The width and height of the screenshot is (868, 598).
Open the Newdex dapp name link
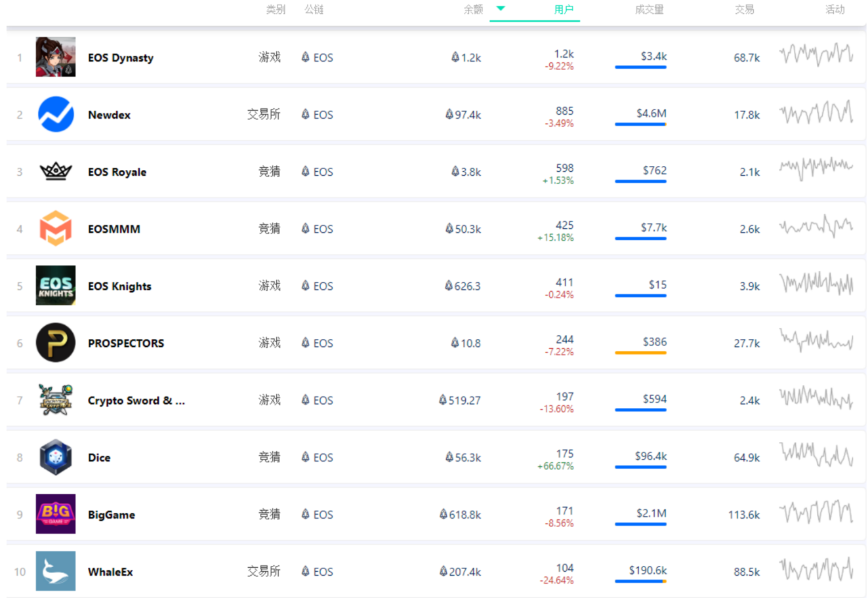point(109,115)
